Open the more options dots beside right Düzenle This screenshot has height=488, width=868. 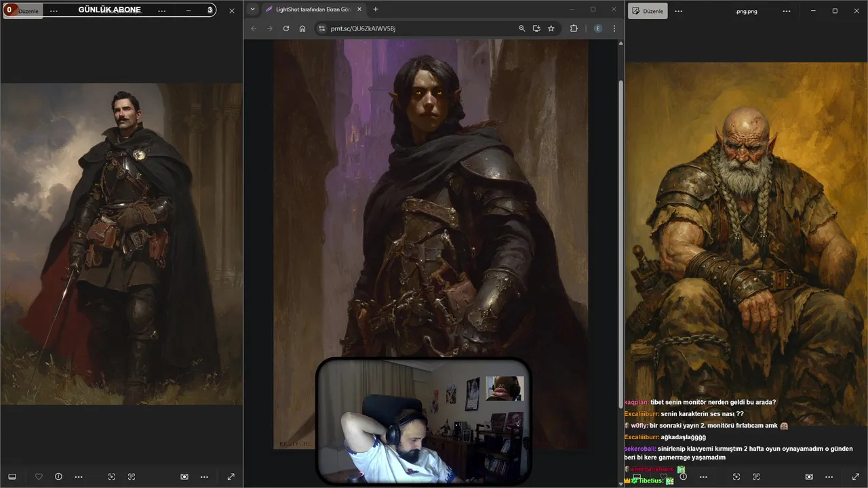[679, 11]
